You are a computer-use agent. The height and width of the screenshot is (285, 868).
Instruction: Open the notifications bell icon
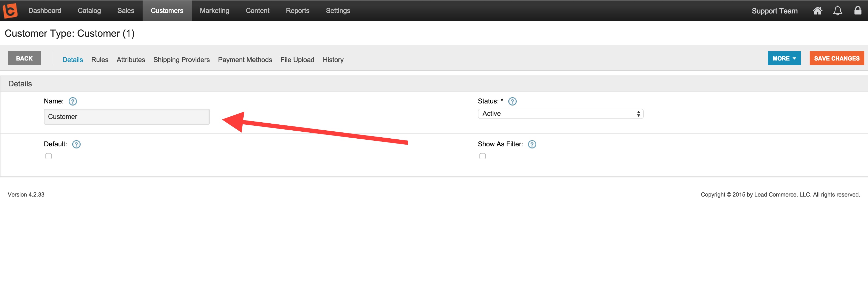pos(837,11)
